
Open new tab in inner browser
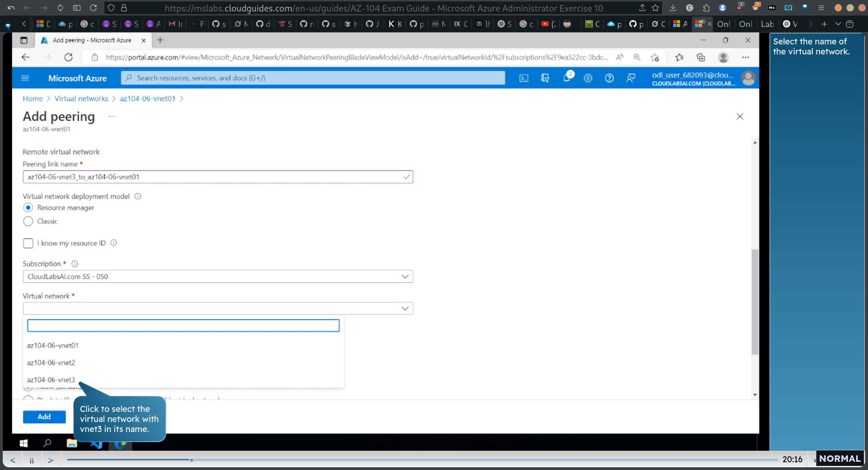point(160,40)
